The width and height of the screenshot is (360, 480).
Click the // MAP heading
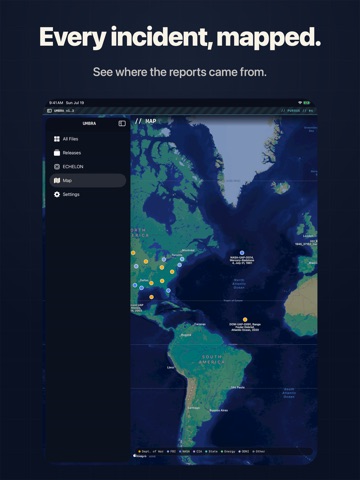145,121
